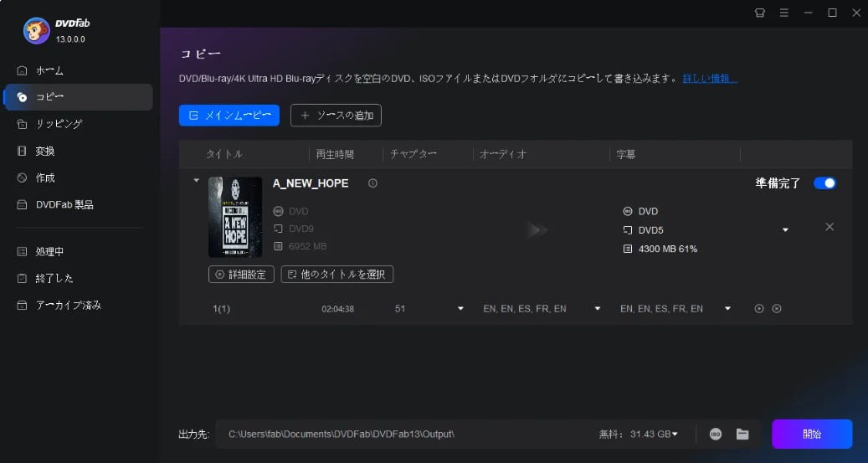868x463 pixels.
Task: Open the skin theme shirt icon
Action: [759, 13]
